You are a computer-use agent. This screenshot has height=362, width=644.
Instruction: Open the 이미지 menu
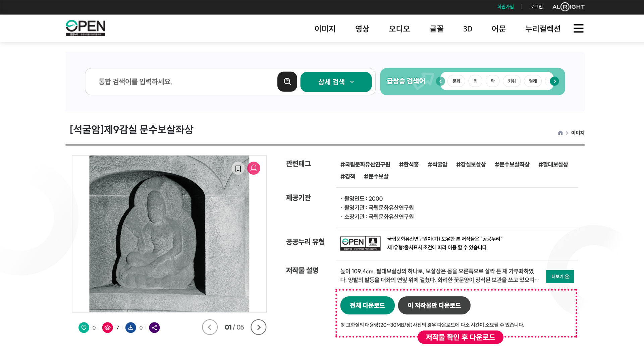325,29
